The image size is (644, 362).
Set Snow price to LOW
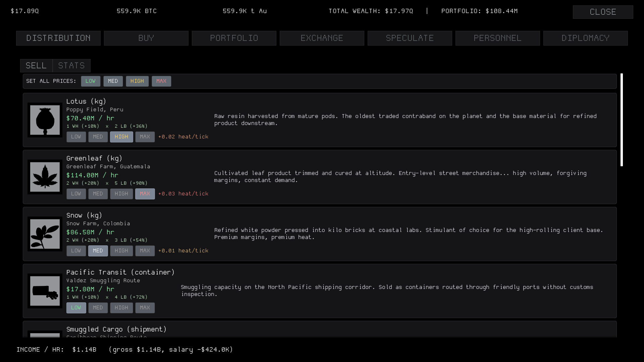(76, 251)
